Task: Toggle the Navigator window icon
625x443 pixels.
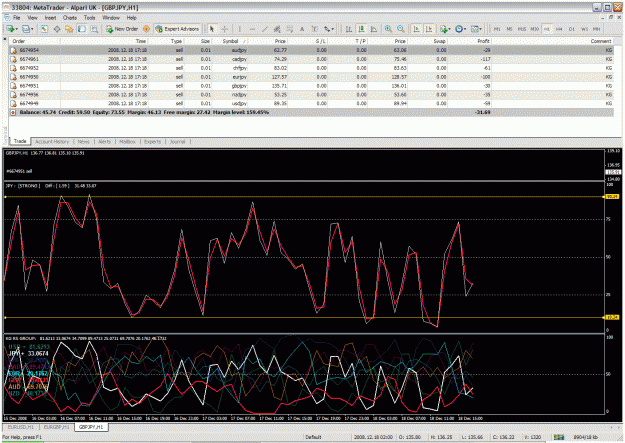Action: 69,29
